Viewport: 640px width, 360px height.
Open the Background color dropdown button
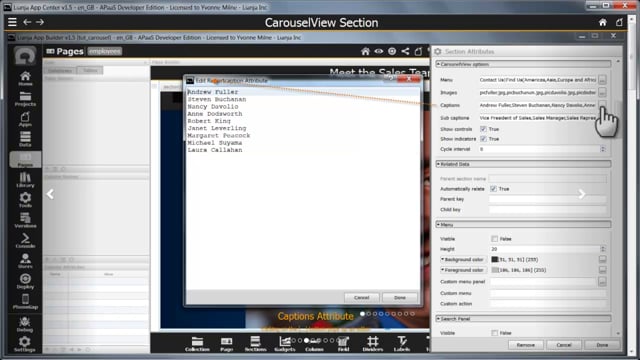click(463, 260)
